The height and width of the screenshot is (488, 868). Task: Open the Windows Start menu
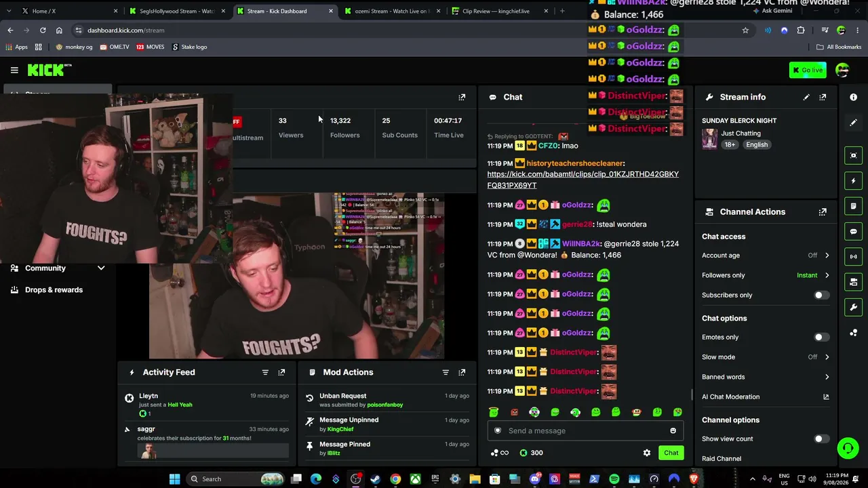[x=174, y=479]
